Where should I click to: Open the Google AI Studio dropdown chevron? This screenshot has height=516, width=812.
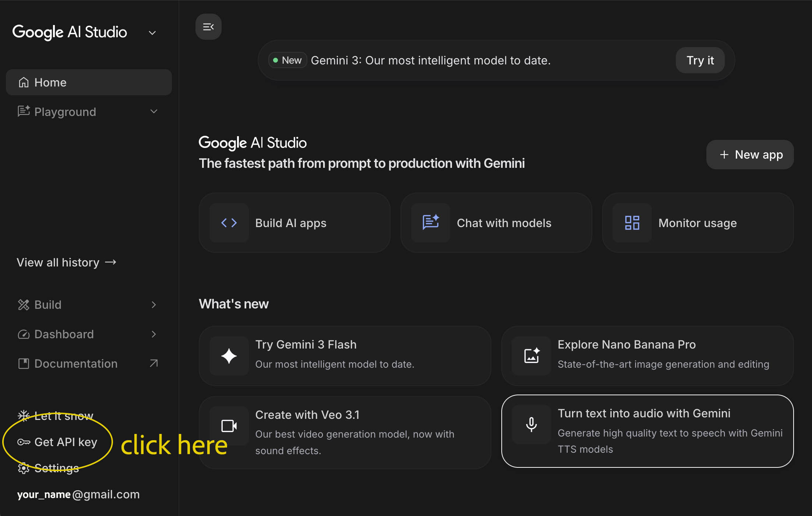(152, 33)
